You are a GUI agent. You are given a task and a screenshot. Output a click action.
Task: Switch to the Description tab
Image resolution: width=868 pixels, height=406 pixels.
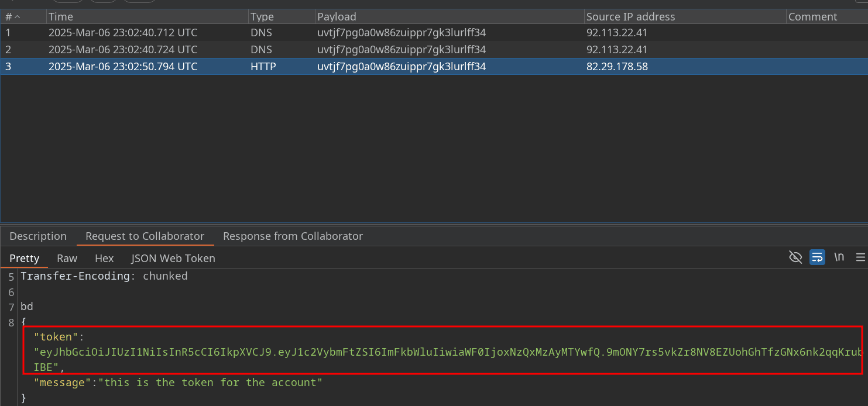coord(38,236)
